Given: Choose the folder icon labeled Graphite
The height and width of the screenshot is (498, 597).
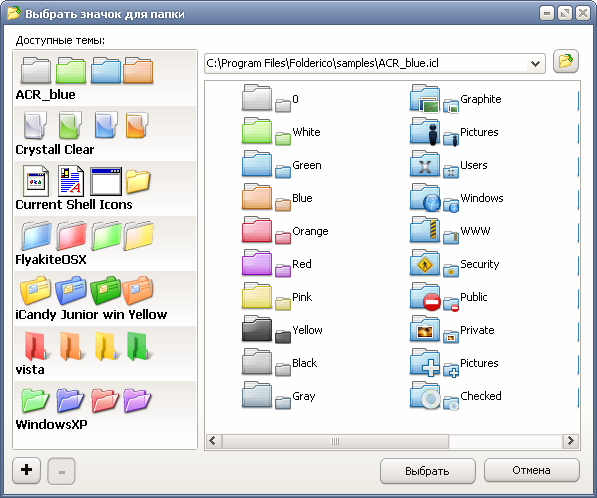Looking at the screenshot, I should coord(455,99).
